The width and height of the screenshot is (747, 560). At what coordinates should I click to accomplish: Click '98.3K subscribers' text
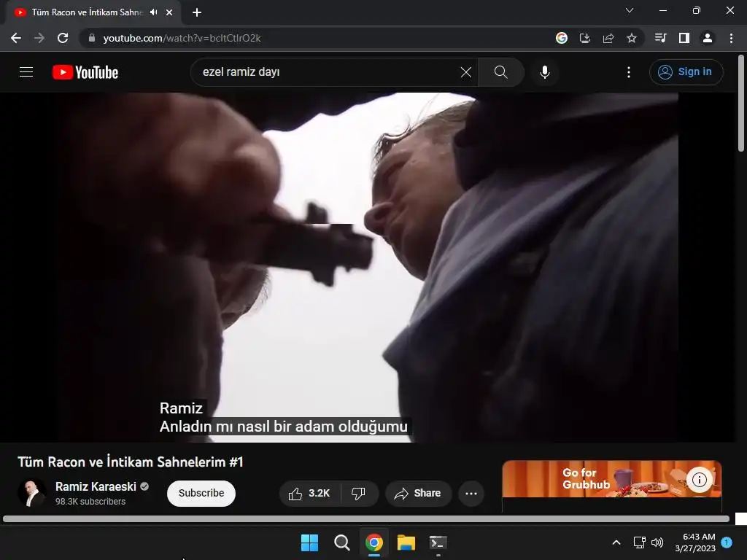click(x=90, y=502)
